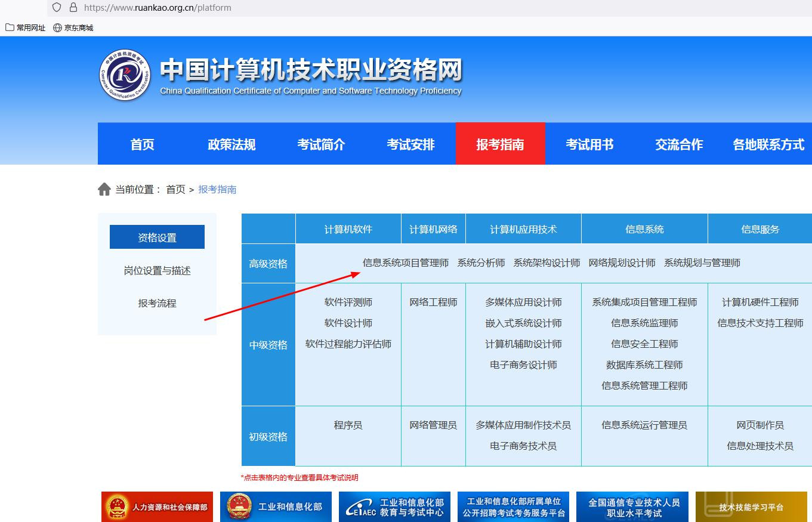Open the 常用网址 bookmark folder
The width and height of the screenshot is (812, 522).
pyautogui.click(x=25, y=27)
